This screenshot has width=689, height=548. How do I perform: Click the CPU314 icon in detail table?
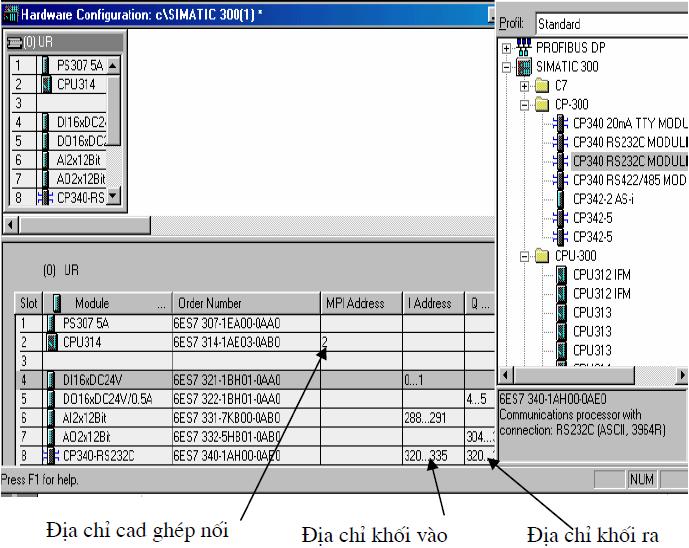(x=52, y=342)
